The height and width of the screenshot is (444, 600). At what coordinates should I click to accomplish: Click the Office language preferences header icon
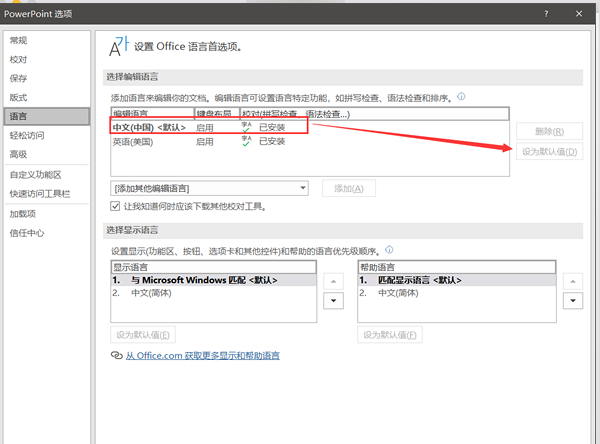[119, 46]
